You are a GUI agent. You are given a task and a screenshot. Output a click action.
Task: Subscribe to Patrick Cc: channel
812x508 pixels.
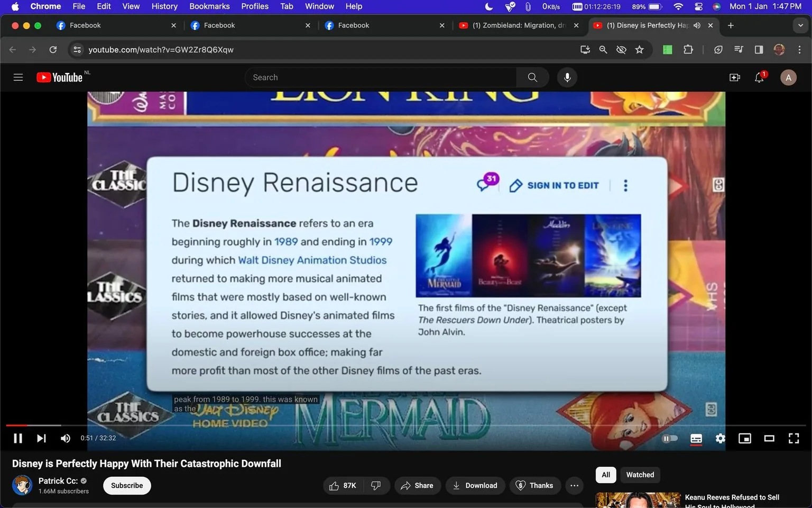pos(126,485)
